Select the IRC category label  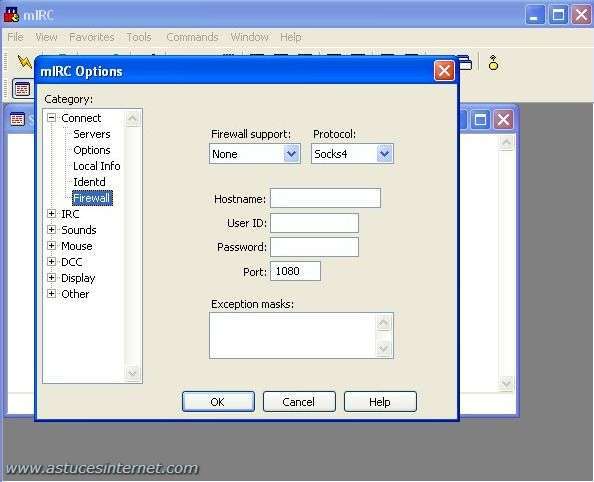coord(70,214)
